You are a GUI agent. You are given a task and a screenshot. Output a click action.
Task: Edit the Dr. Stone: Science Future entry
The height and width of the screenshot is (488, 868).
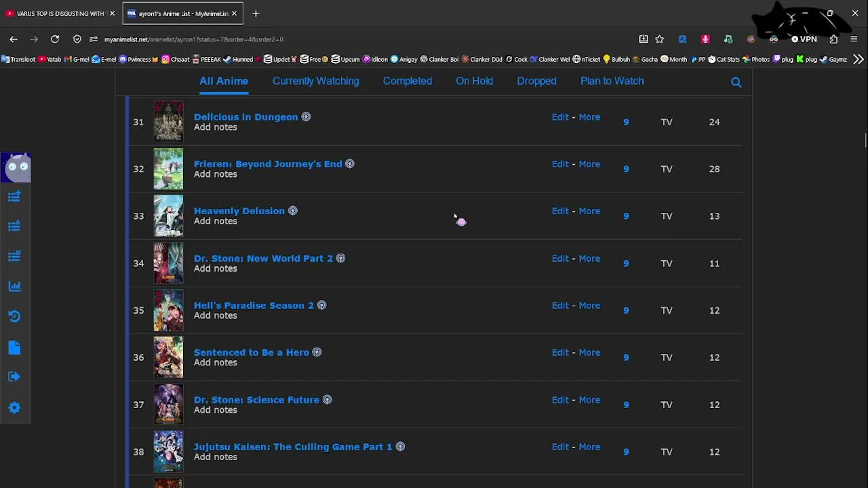[x=560, y=400]
